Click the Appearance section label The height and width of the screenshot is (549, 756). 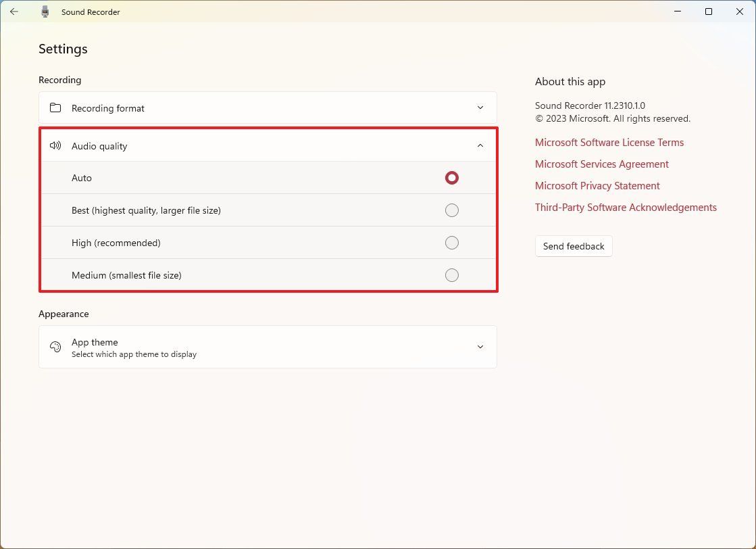point(64,314)
